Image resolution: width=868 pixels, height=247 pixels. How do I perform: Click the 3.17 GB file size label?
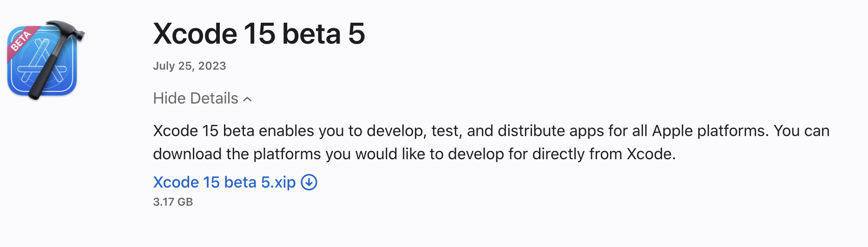tap(173, 202)
